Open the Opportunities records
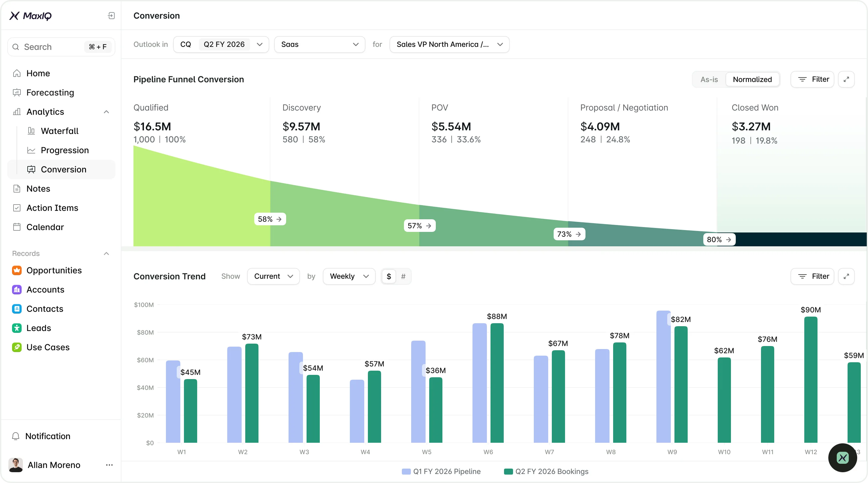This screenshot has height=483, width=868. [61, 270]
